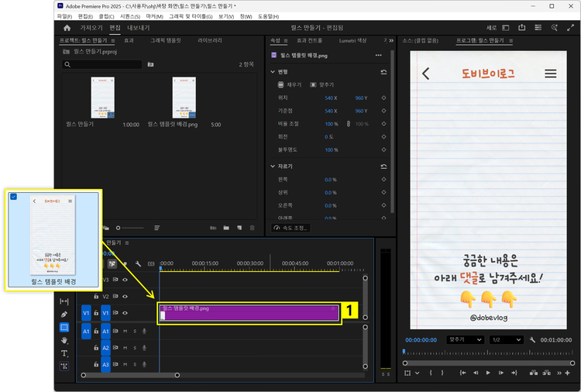Click the Home icon in the header
The width and height of the screenshot is (581, 392).
pos(67,28)
